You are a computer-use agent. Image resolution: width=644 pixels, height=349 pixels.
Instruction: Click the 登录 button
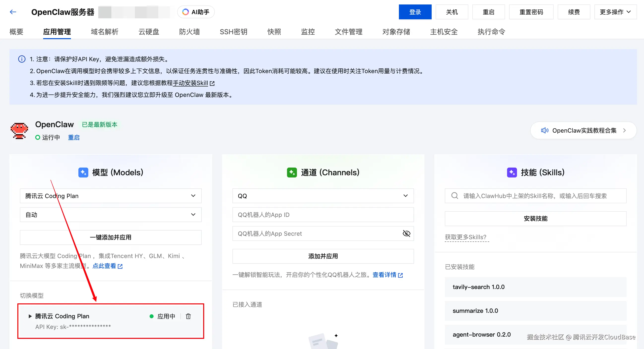click(415, 12)
